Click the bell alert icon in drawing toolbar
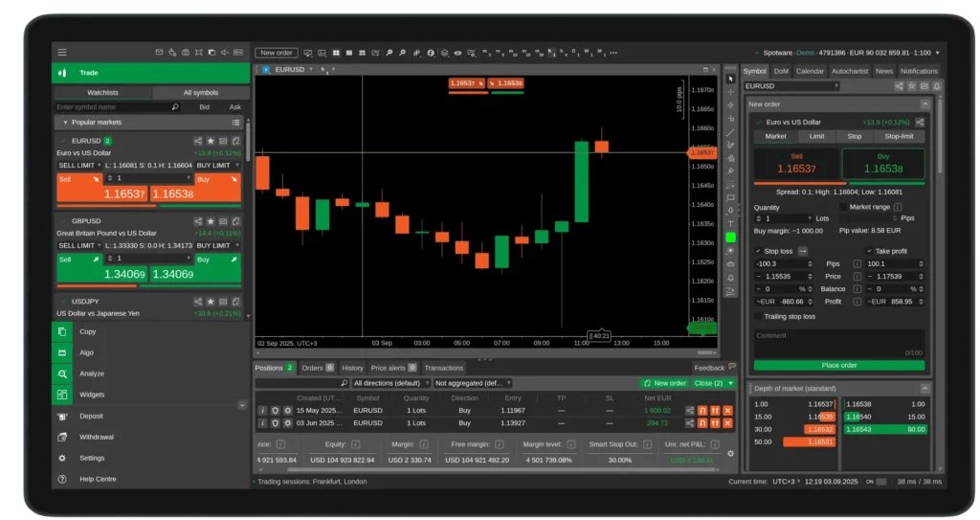 click(x=730, y=278)
